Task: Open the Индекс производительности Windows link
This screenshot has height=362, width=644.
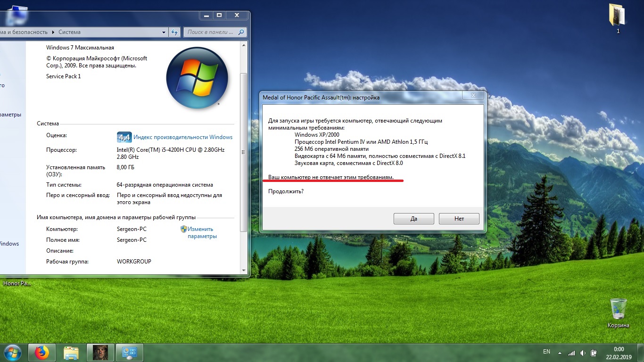Action: pos(183,137)
